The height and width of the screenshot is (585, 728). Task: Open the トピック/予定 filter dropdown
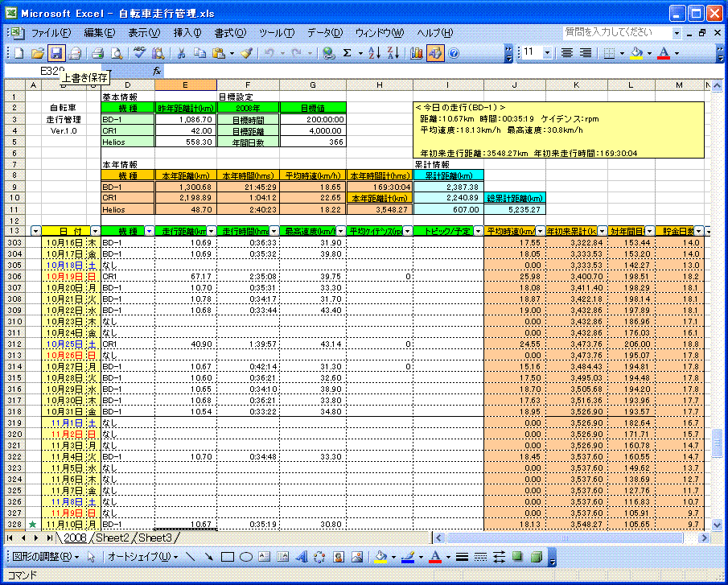click(x=478, y=231)
